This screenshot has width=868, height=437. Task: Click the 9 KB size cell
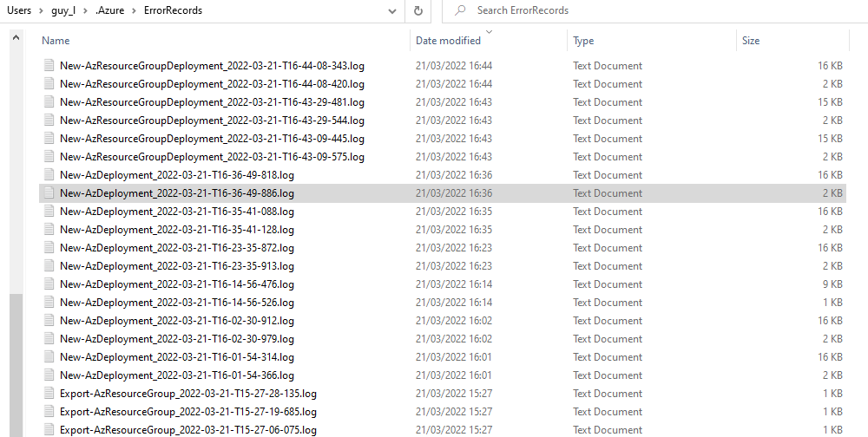832,284
